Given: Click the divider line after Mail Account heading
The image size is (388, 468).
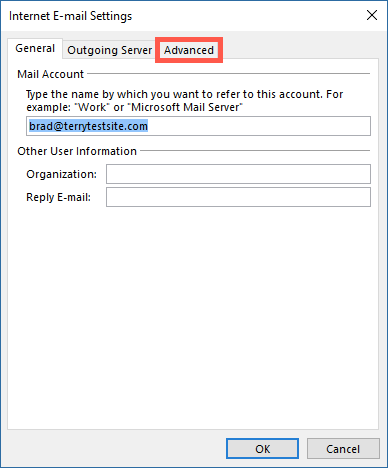Looking at the screenshot, I should click(x=229, y=73).
